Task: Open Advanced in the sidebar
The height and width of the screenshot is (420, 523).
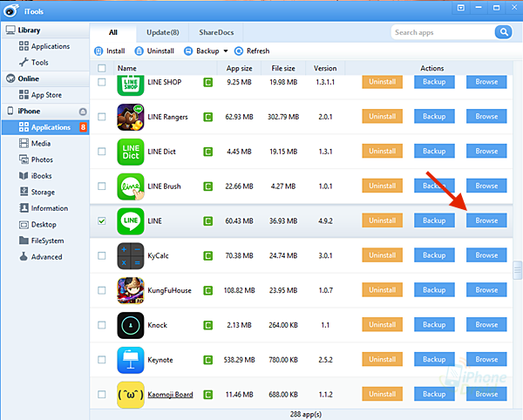Action: (x=41, y=257)
